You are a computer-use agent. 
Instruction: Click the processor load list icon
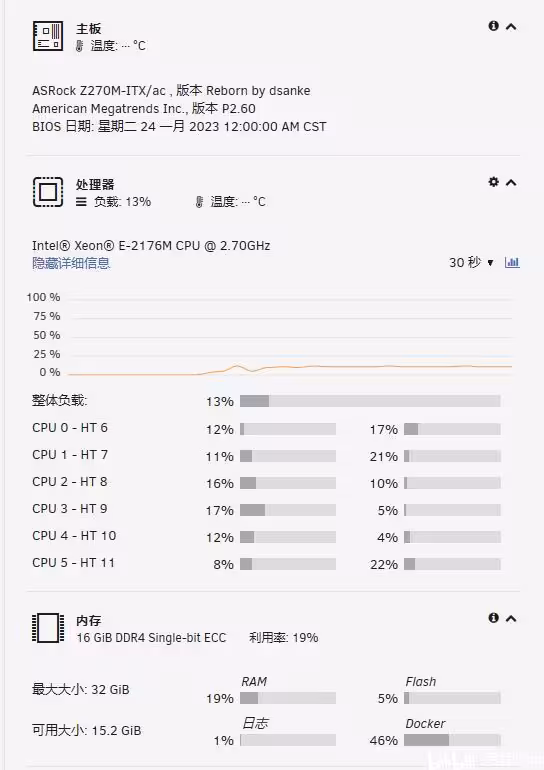point(82,201)
